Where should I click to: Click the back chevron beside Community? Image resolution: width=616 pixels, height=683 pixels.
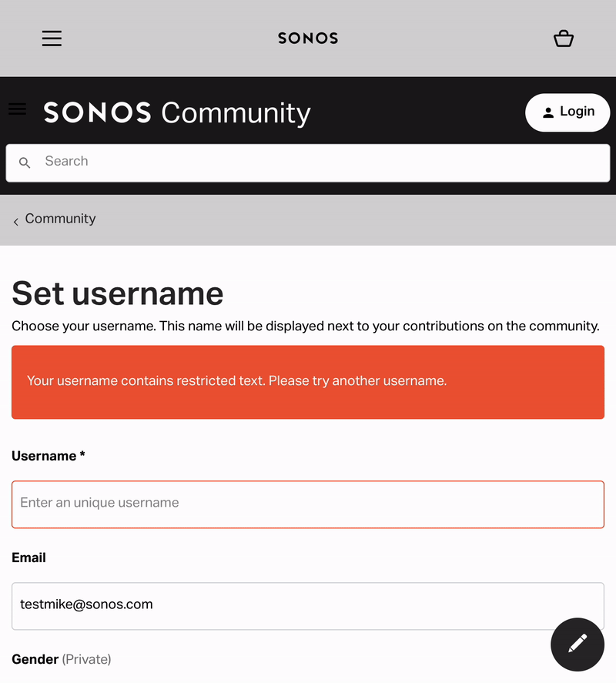click(x=16, y=222)
